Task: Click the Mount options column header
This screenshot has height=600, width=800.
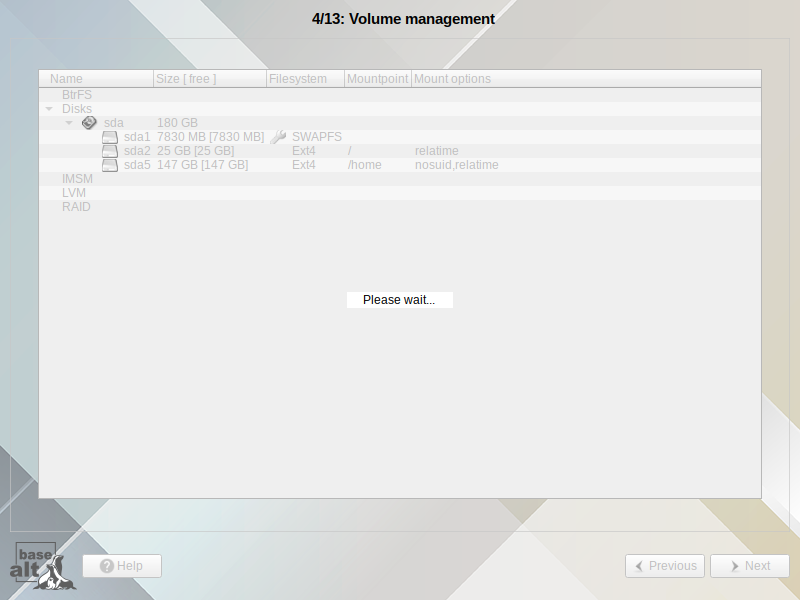Action: click(586, 79)
